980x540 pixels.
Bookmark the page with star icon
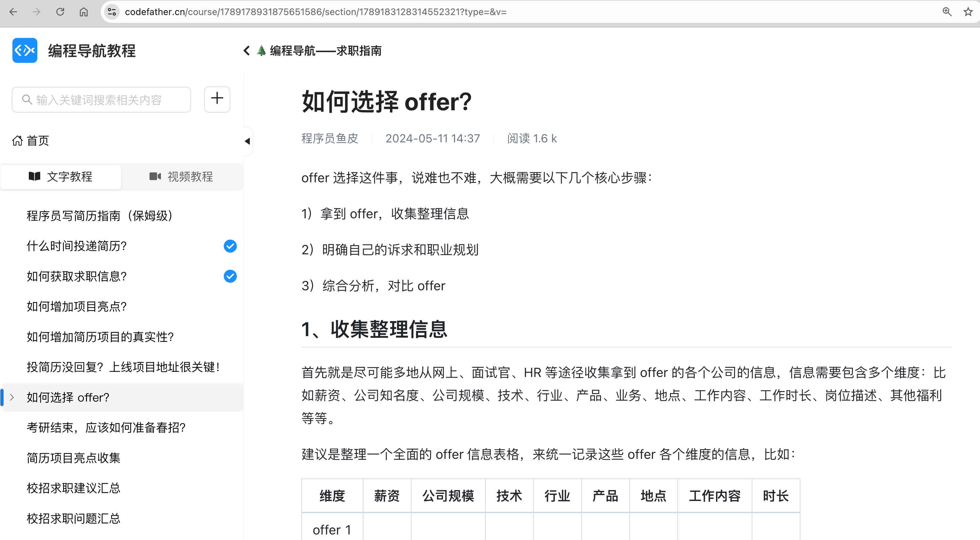968,12
